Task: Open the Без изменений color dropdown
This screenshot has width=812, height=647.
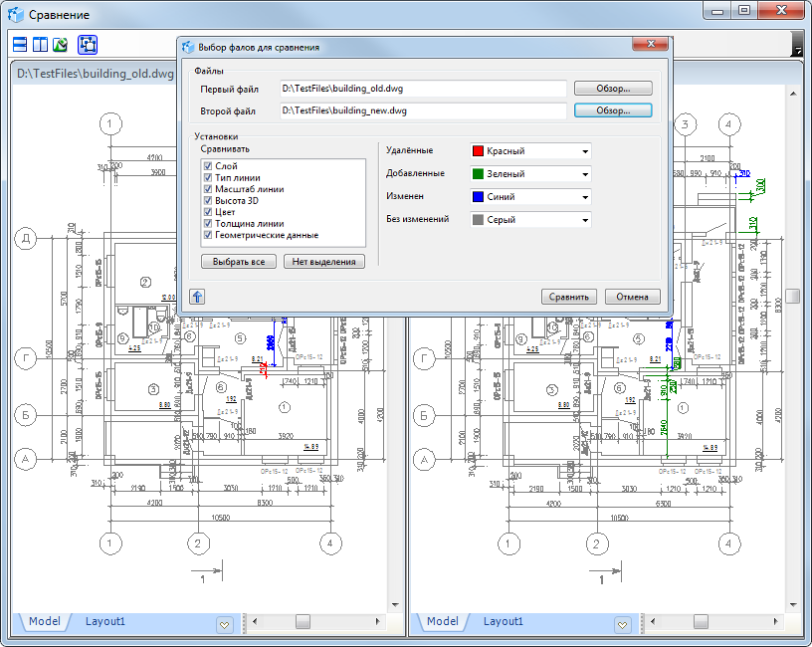Action: point(585,220)
